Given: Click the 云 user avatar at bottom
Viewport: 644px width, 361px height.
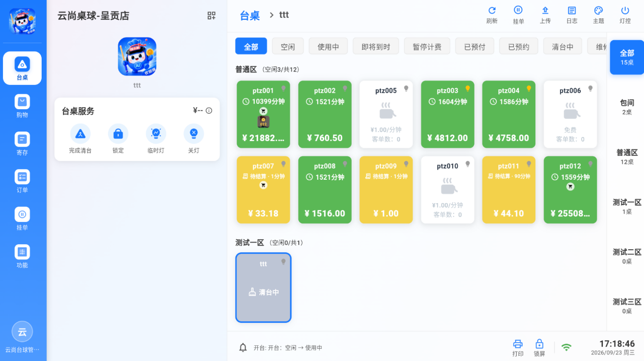Looking at the screenshot, I should [22, 332].
